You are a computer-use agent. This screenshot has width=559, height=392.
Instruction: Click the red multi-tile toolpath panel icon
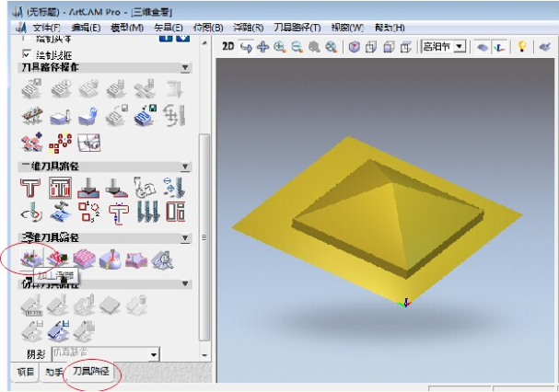click(x=32, y=143)
